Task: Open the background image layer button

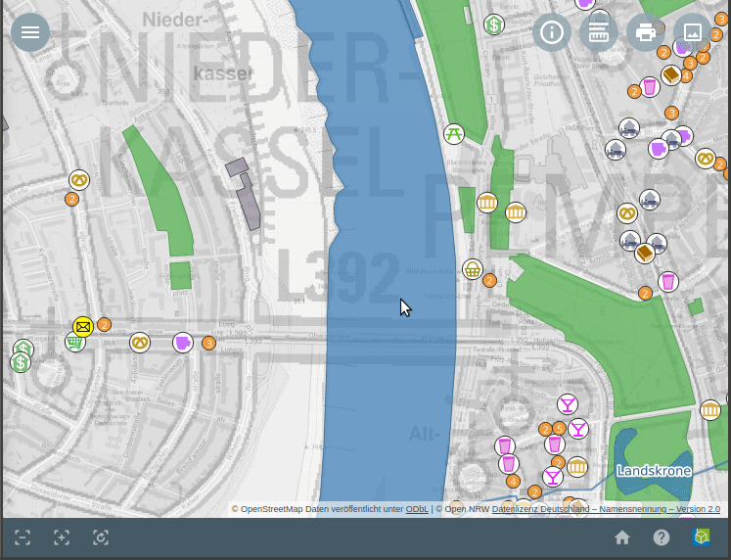Action: click(x=692, y=32)
